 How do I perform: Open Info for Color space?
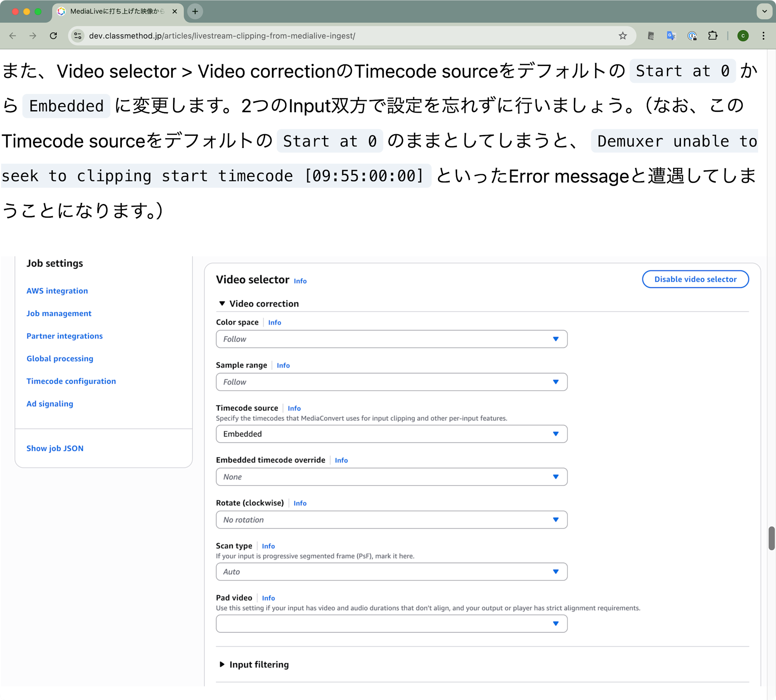tap(274, 322)
